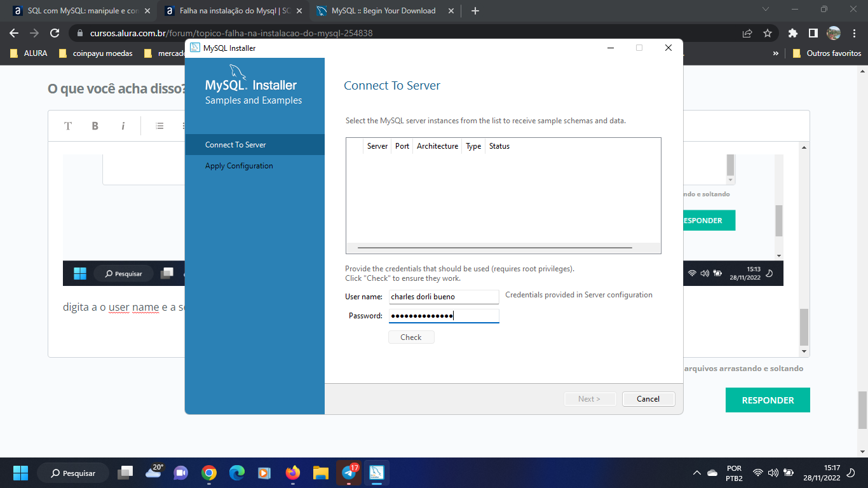Click the text size T icon in editor

68,126
